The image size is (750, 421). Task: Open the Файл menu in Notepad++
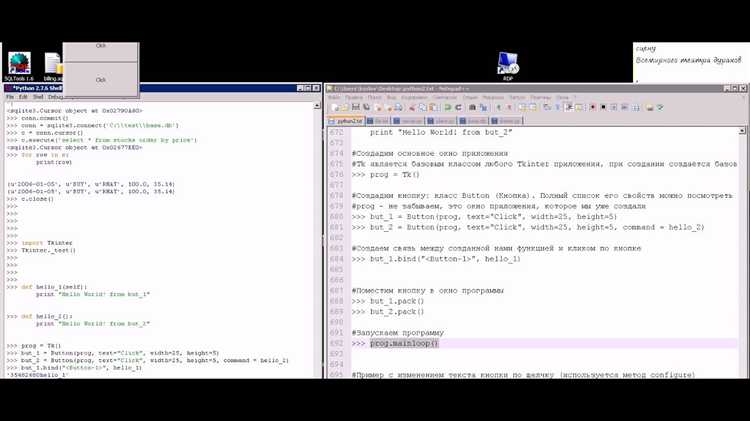click(x=334, y=97)
